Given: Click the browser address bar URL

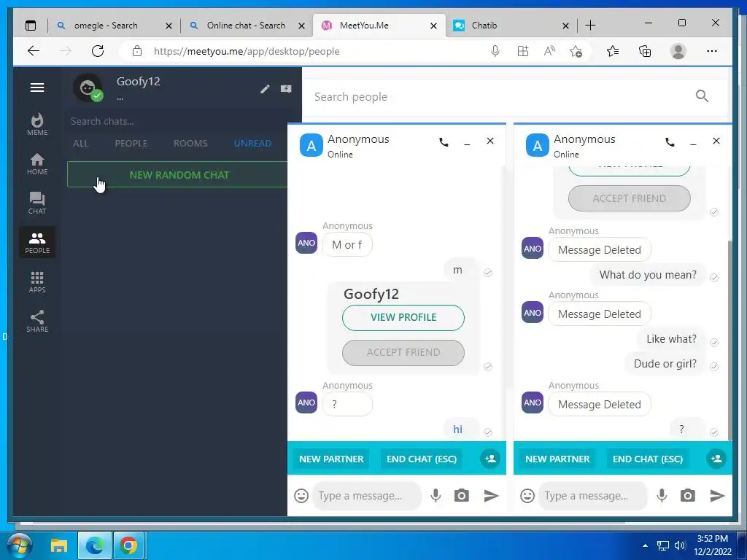Looking at the screenshot, I should tap(247, 52).
